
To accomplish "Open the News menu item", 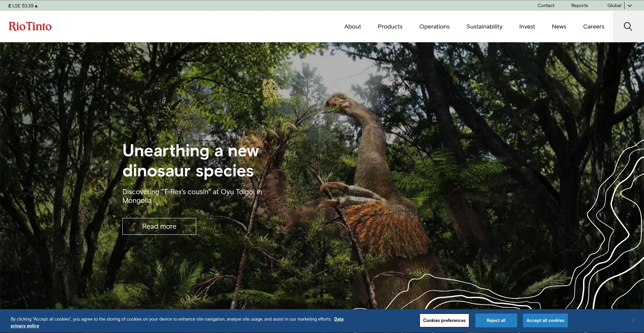I will pos(559,26).
